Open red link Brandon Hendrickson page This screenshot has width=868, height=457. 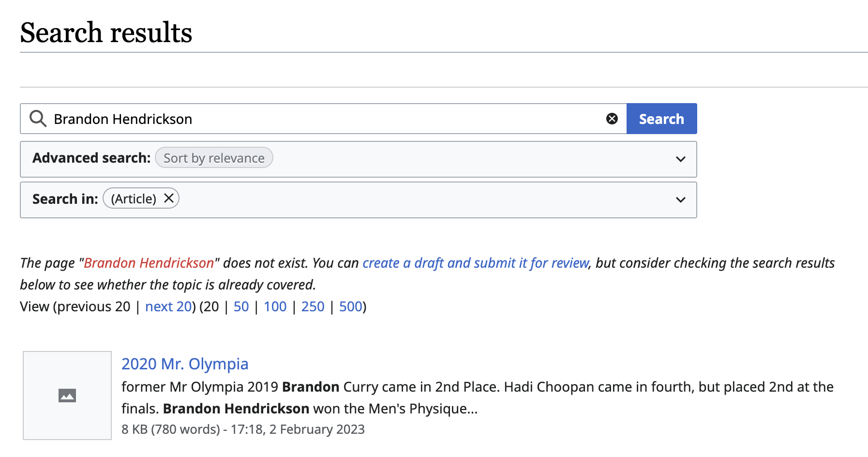click(x=149, y=263)
